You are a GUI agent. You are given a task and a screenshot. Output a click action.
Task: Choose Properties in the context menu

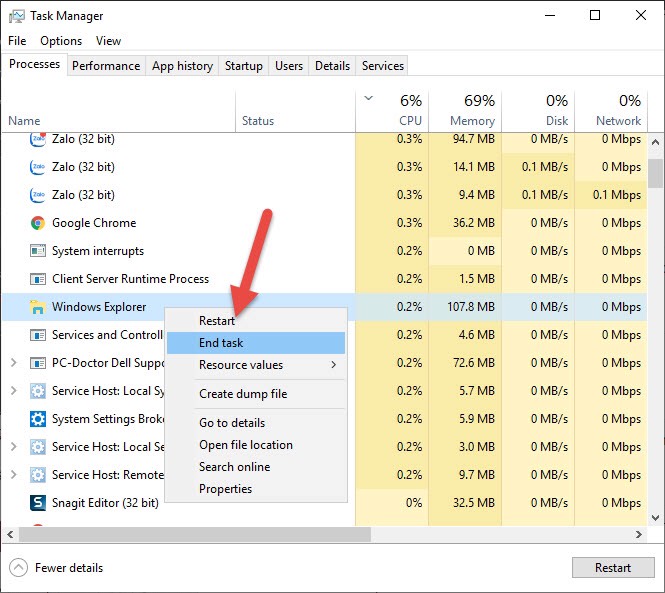256,489
